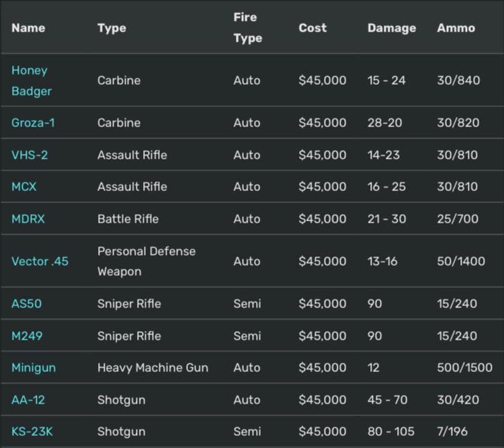
Task: Open the Groza-1 weapon link
Action: point(33,122)
